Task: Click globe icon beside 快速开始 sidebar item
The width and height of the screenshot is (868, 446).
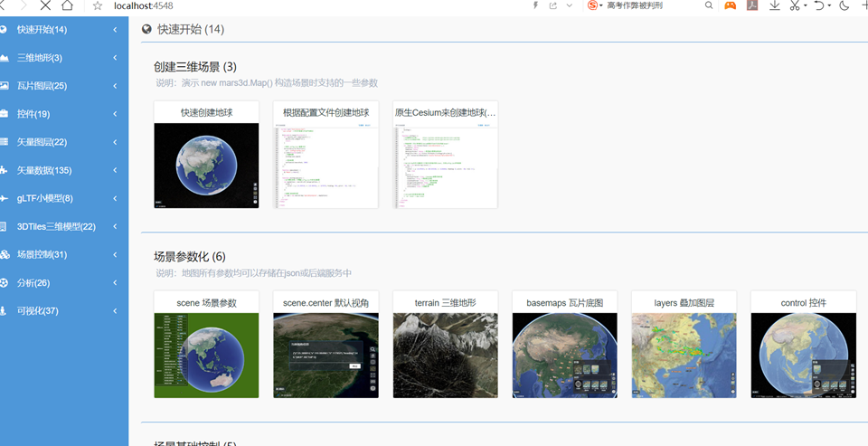Action: tap(4, 29)
